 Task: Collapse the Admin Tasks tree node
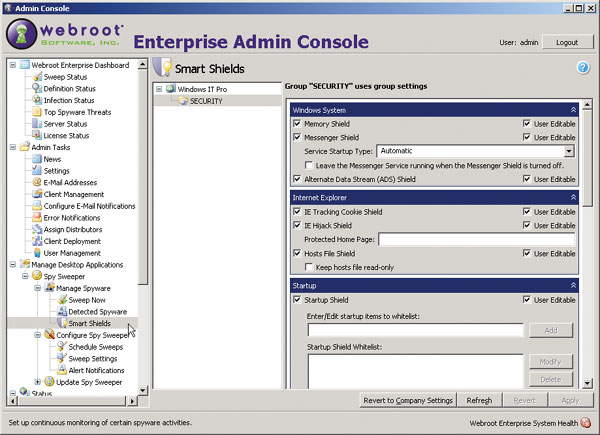point(12,147)
